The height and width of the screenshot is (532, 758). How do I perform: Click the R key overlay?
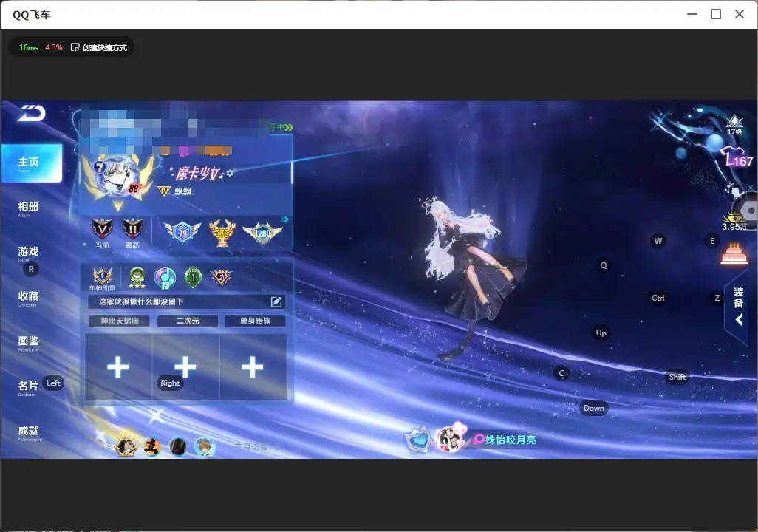[31, 270]
